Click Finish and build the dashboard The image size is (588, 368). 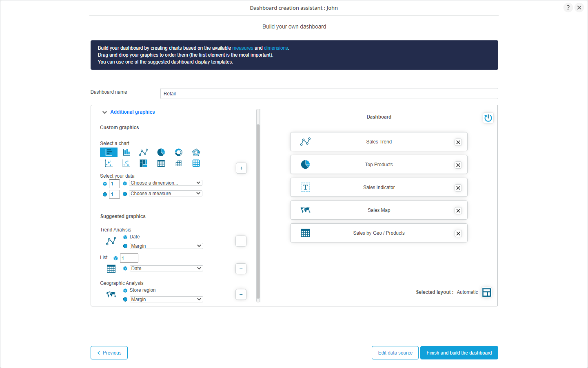click(x=459, y=353)
